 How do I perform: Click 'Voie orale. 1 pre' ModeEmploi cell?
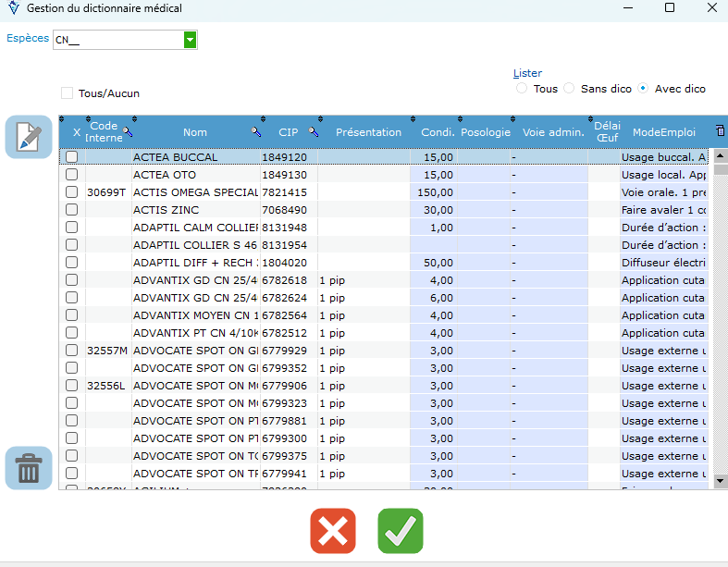pyautogui.click(x=664, y=192)
